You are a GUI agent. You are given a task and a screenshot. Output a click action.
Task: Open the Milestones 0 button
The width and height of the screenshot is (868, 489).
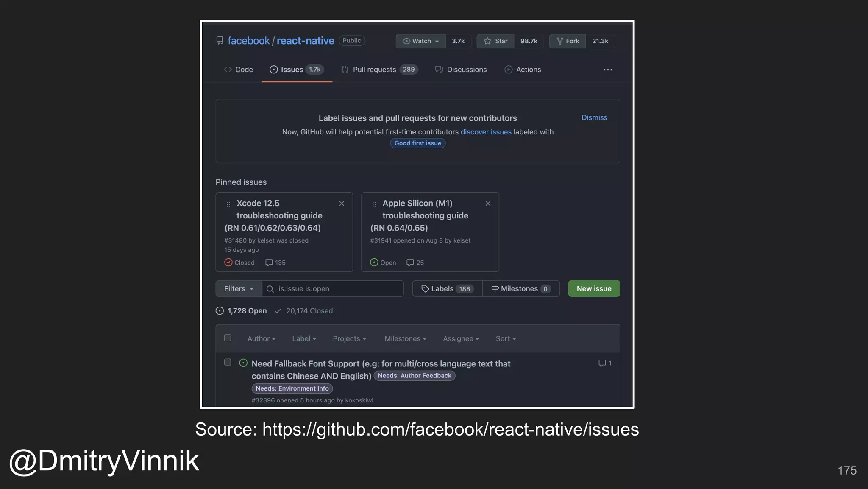click(x=521, y=288)
